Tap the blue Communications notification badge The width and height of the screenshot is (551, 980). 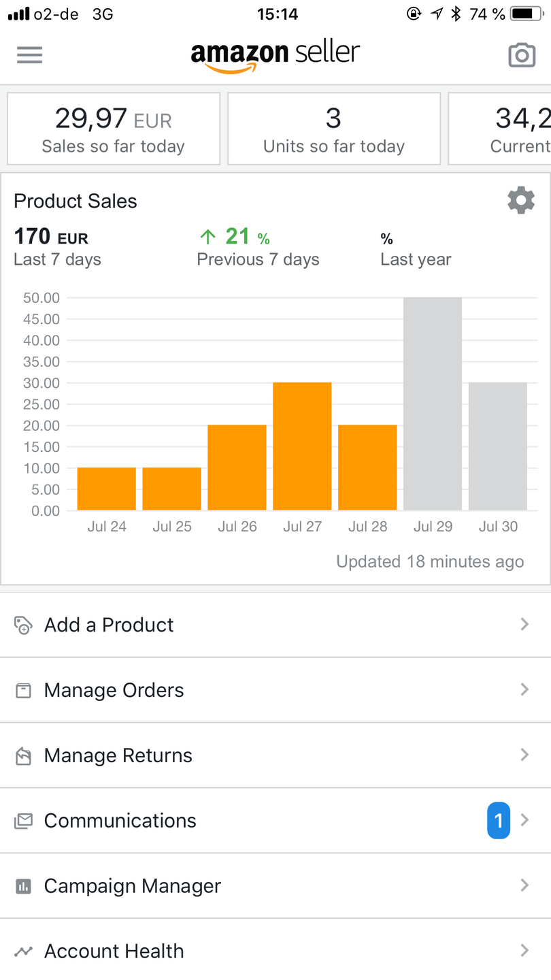pyautogui.click(x=499, y=821)
